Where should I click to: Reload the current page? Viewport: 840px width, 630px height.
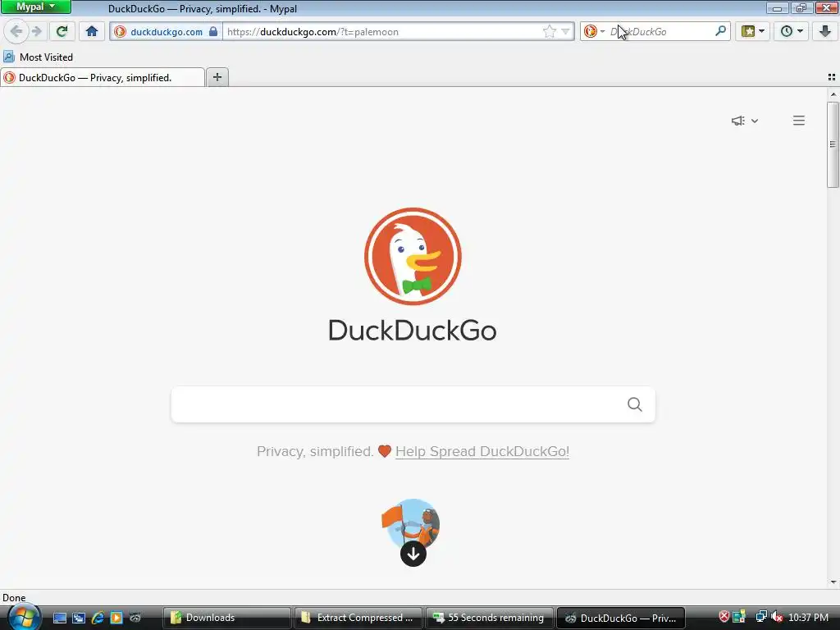(62, 31)
